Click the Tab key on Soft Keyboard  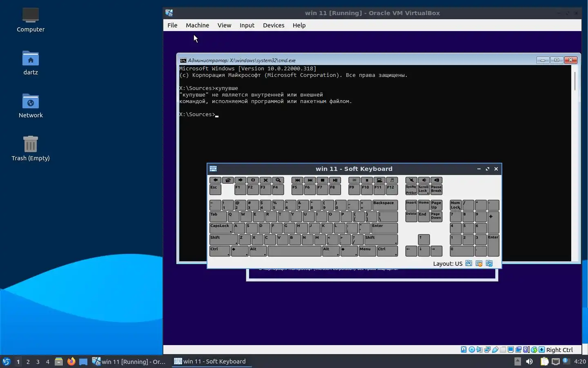218,216
